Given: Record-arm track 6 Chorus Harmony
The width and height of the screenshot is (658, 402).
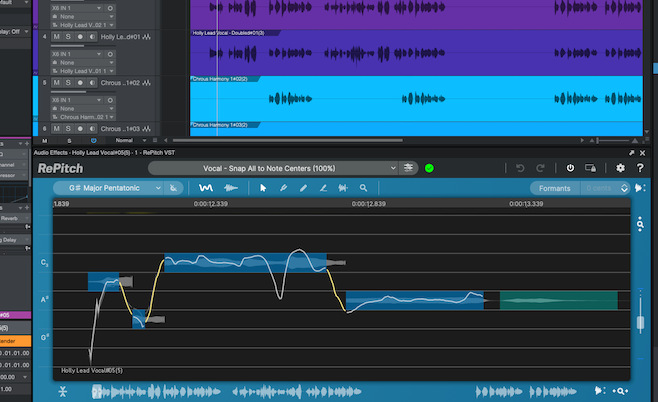Looking at the screenshot, I should click(x=80, y=129).
